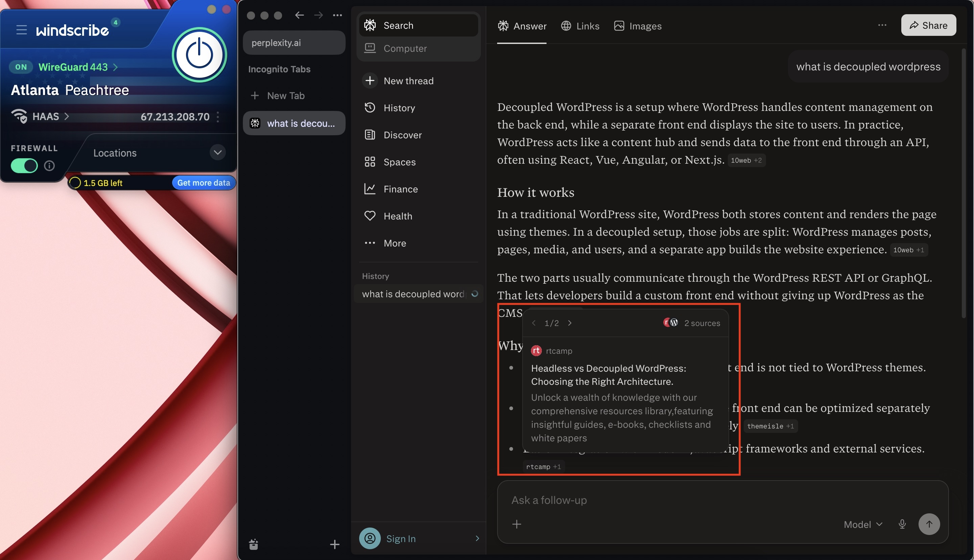974x560 pixels.
Task: Open the Headless vs Decoupled WordPress article
Action: click(x=608, y=375)
